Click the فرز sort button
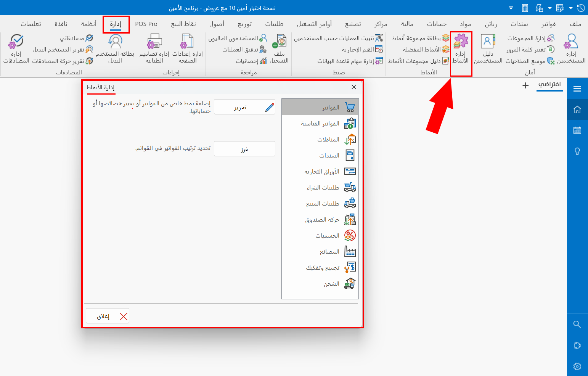 click(x=244, y=149)
